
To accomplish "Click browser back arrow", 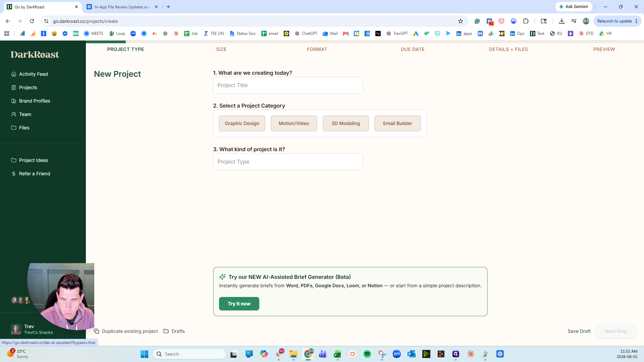I will (8, 21).
